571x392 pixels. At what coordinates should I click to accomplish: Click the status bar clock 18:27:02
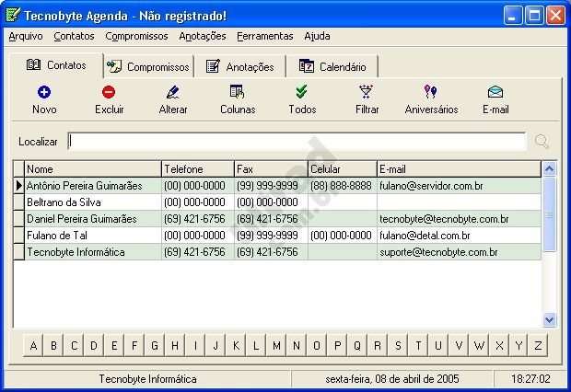[530, 379]
